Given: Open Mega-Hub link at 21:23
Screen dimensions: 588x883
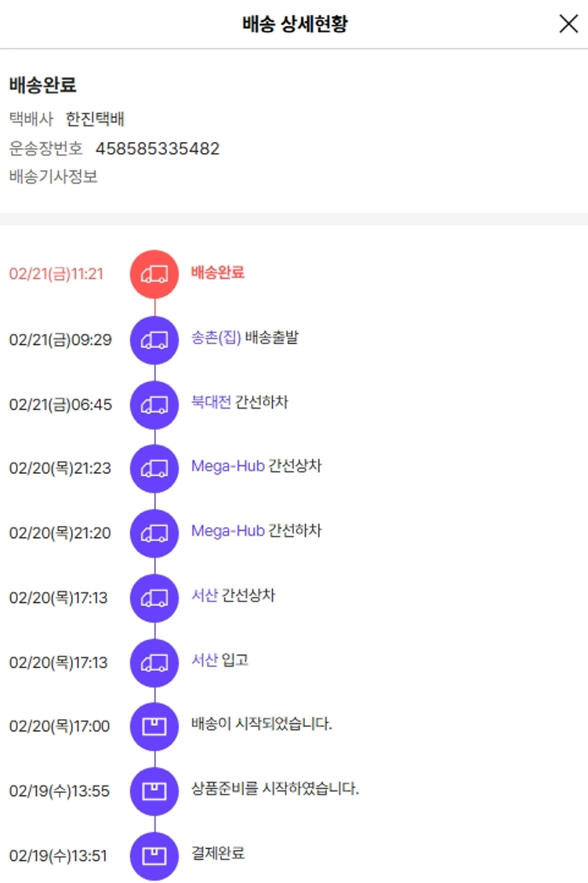Looking at the screenshot, I should point(227,466).
